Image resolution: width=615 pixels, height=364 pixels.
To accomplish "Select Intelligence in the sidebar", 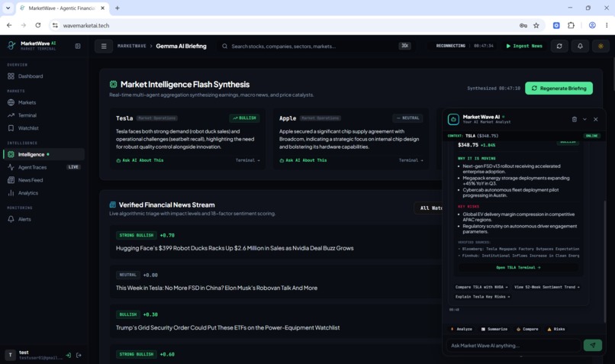I will pyautogui.click(x=43, y=154).
